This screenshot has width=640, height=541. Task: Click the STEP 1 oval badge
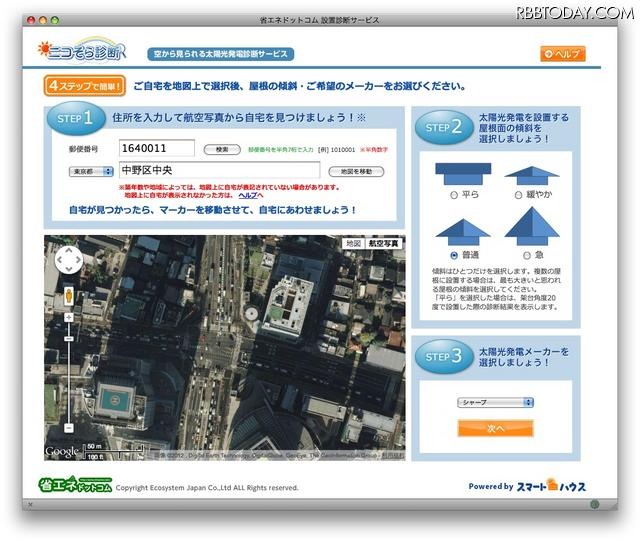(x=76, y=118)
